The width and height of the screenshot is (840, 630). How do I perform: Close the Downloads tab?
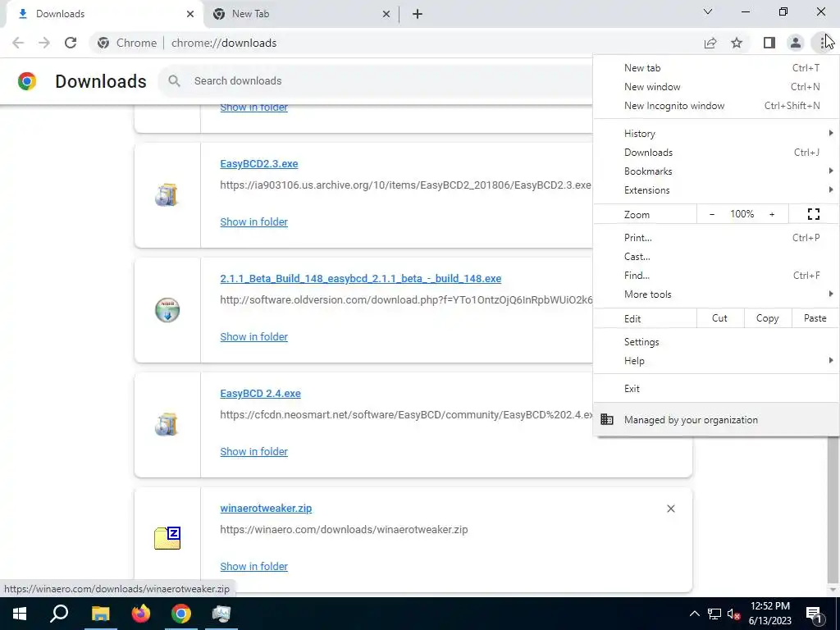click(190, 14)
